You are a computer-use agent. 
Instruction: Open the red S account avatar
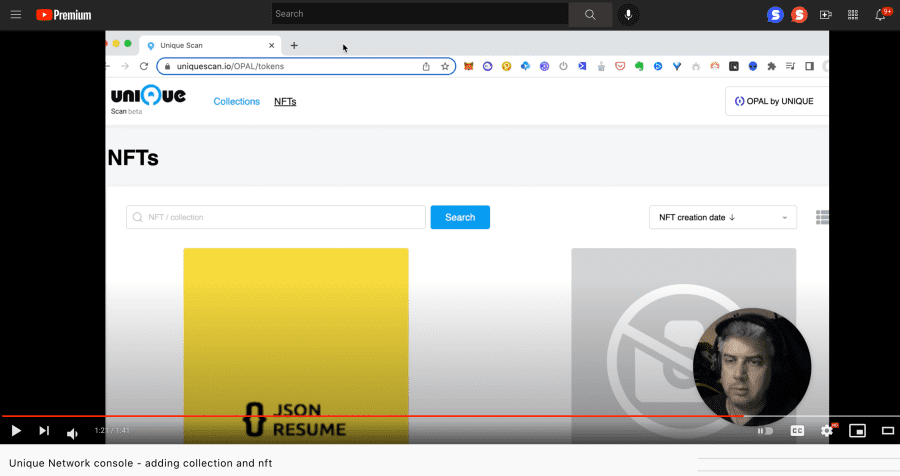click(x=799, y=15)
